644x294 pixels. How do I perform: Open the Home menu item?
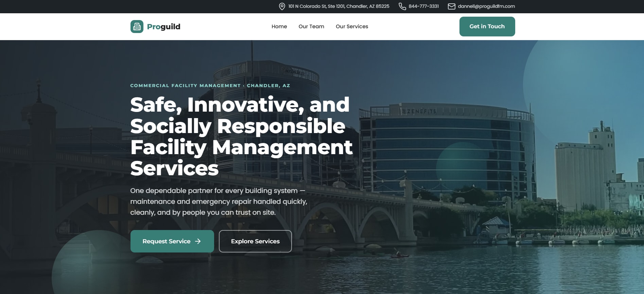(279, 27)
